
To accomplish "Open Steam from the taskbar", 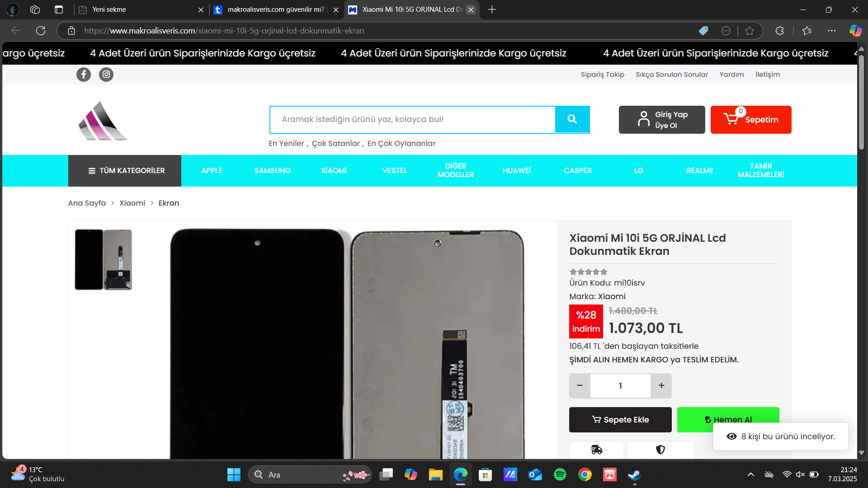I will pyautogui.click(x=634, y=474).
